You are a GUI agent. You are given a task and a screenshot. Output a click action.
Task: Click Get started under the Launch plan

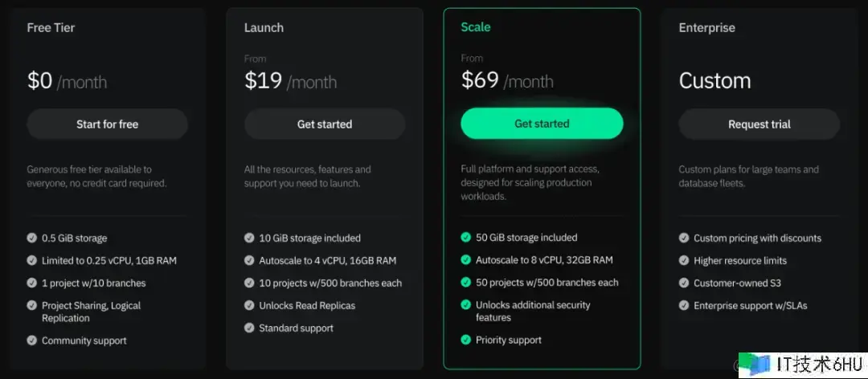(325, 124)
